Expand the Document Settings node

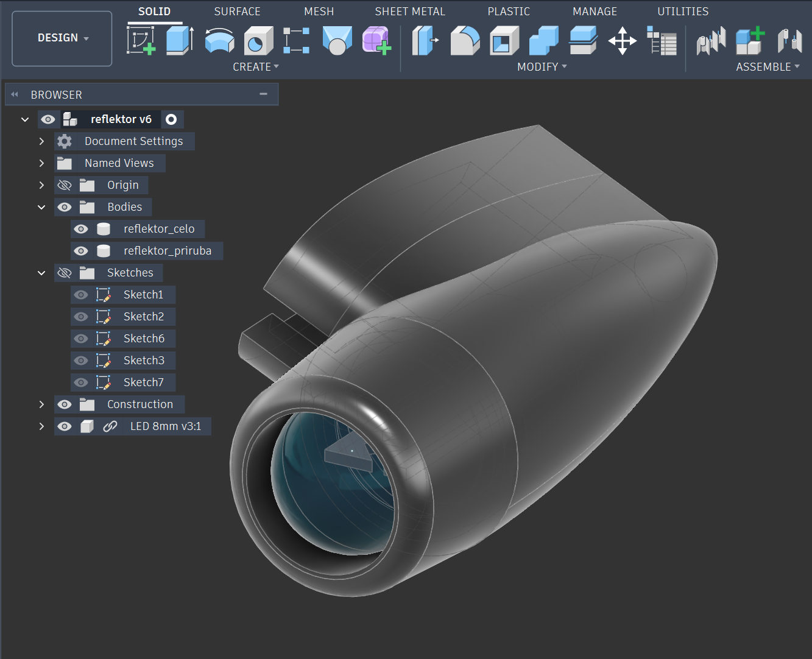pyautogui.click(x=41, y=141)
